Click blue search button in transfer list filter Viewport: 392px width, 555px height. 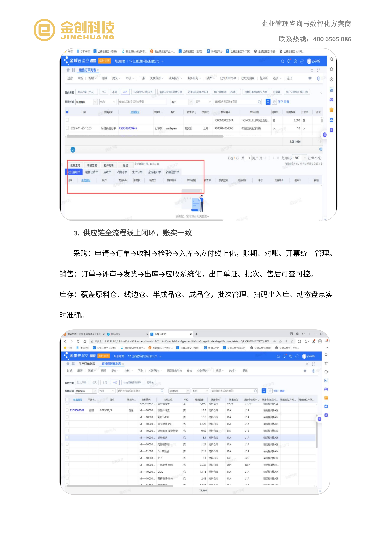264,391
